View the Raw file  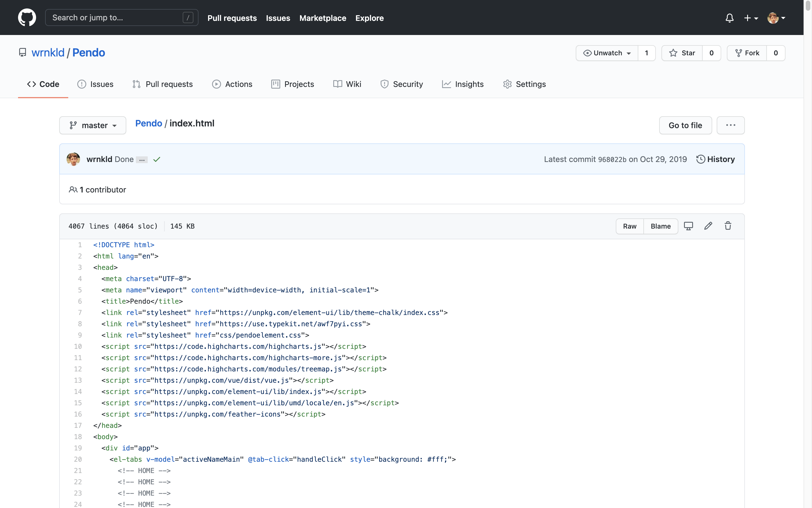pos(630,226)
